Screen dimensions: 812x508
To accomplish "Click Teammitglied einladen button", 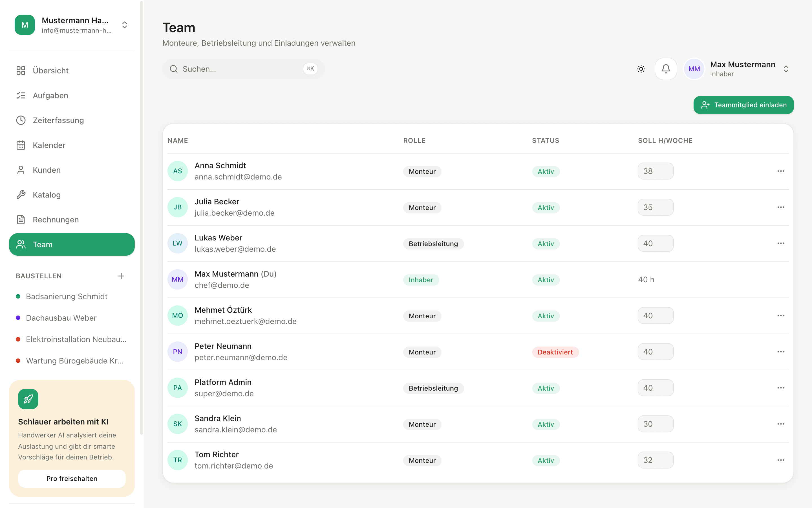I will point(743,105).
